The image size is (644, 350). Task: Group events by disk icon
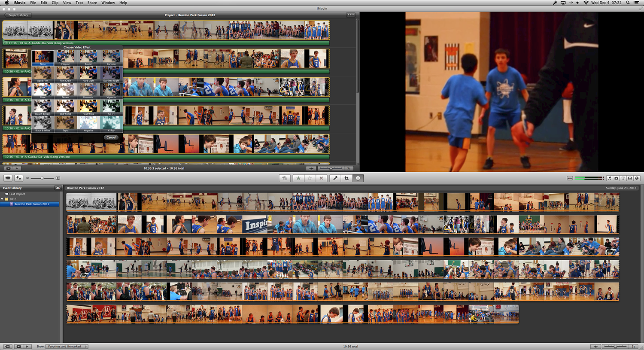click(58, 188)
